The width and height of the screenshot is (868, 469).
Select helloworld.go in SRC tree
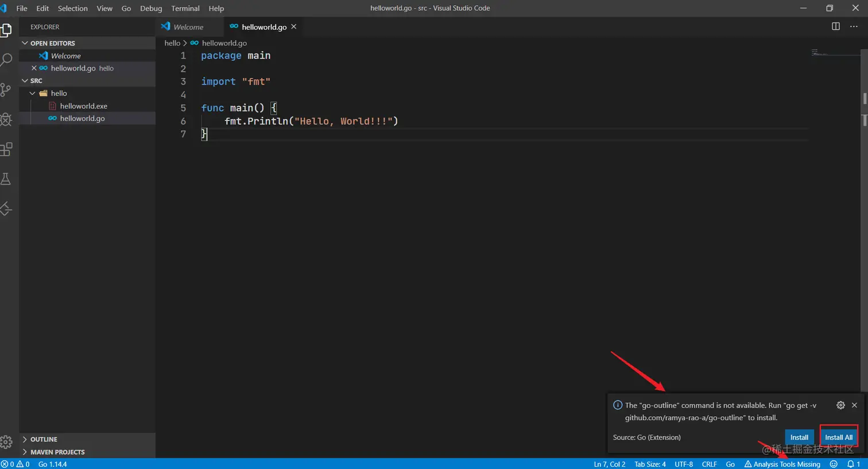click(87, 118)
